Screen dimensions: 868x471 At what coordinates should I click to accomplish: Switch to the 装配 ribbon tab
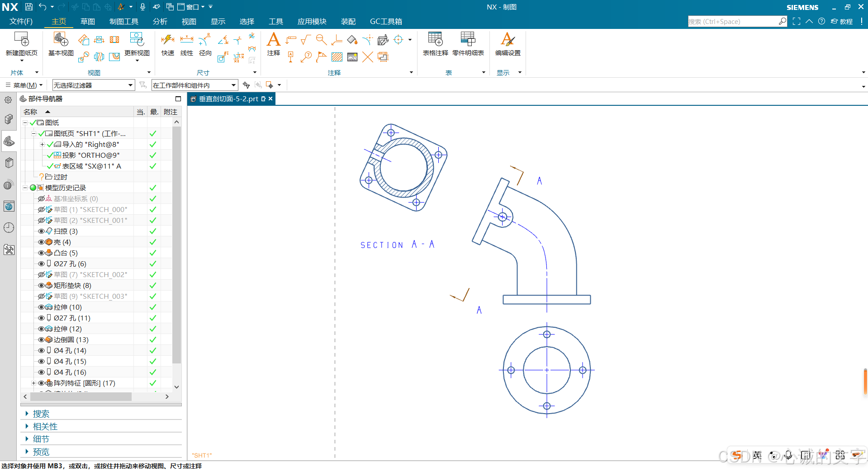tap(348, 21)
